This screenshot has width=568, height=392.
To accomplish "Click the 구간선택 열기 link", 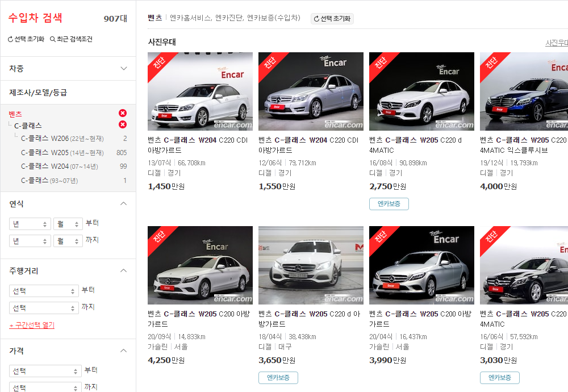I will pyautogui.click(x=32, y=326).
